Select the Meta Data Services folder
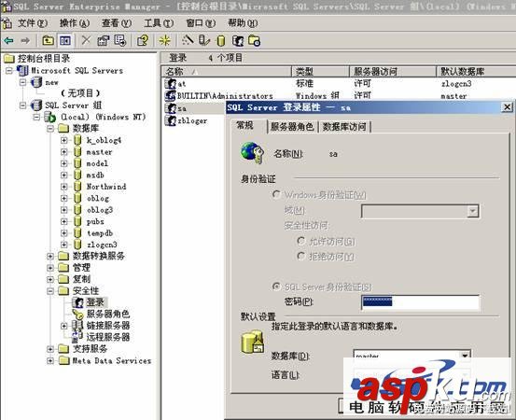516x420 pixels. click(x=112, y=361)
